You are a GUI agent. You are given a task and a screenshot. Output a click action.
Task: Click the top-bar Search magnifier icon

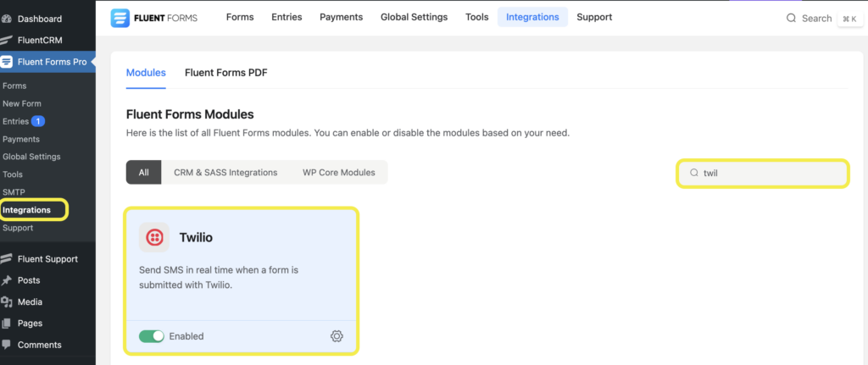tap(791, 19)
